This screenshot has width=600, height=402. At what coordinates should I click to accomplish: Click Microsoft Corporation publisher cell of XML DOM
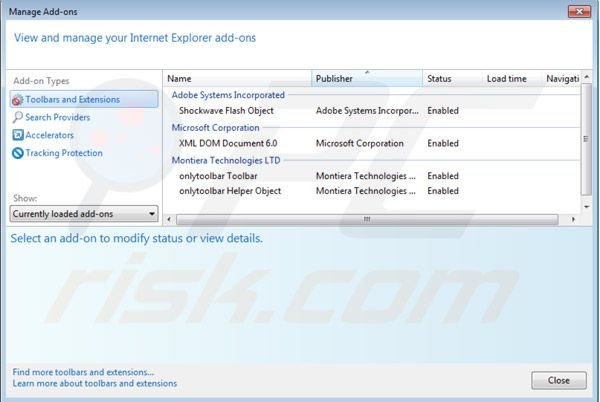[360, 143]
